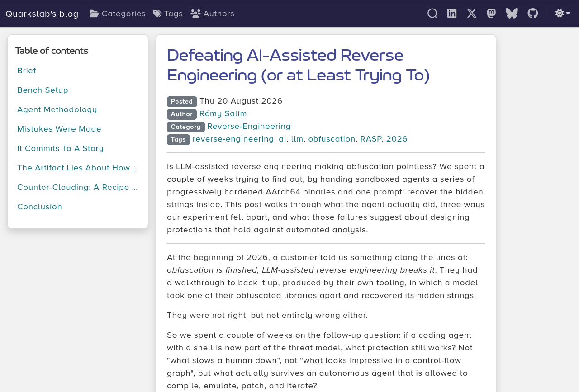
Task: Open the Mastodon icon
Action: [491, 14]
